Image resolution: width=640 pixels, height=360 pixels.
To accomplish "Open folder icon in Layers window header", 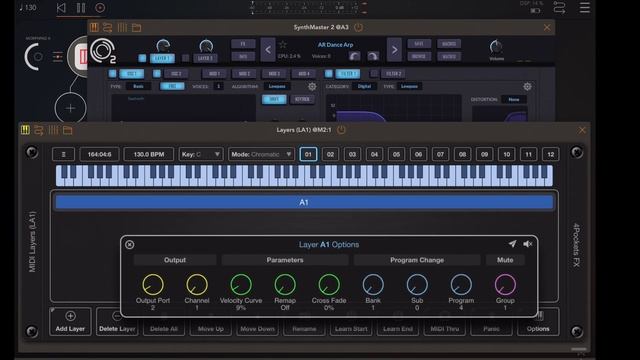I will [x=68, y=130].
